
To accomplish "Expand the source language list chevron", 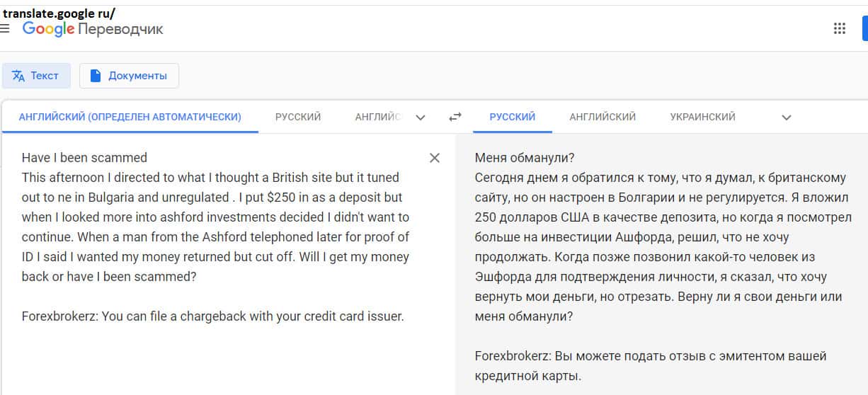I will pos(421,118).
